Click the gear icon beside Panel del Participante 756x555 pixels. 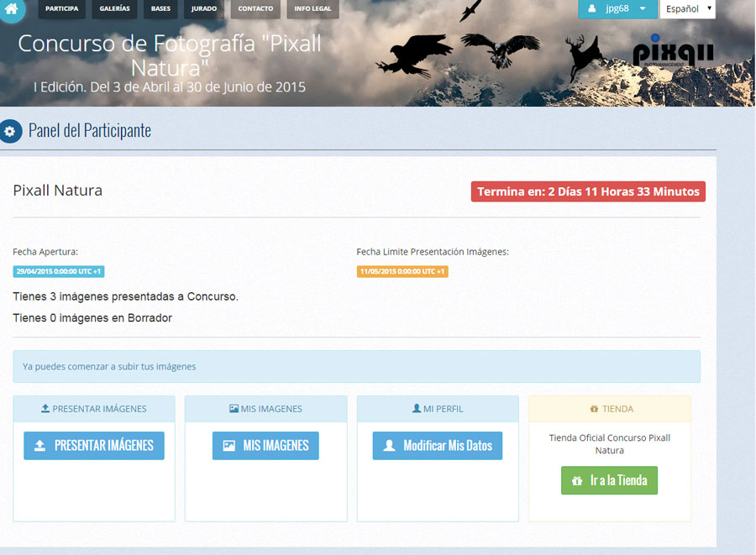point(10,131)
